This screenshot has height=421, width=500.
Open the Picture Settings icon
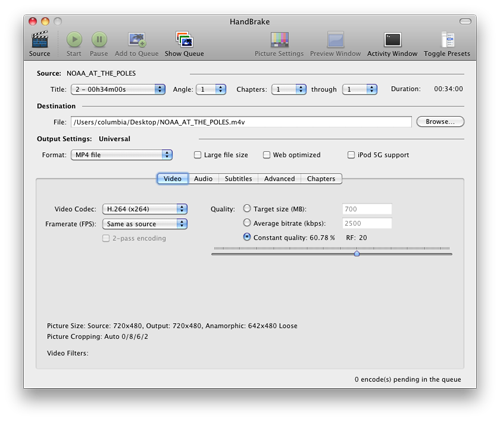(x=279, y=40)
